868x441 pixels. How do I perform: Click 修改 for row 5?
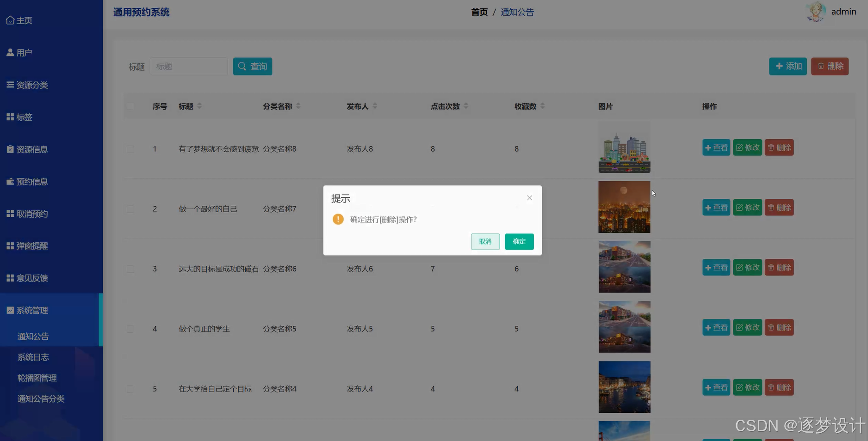(x=747, y=387)
